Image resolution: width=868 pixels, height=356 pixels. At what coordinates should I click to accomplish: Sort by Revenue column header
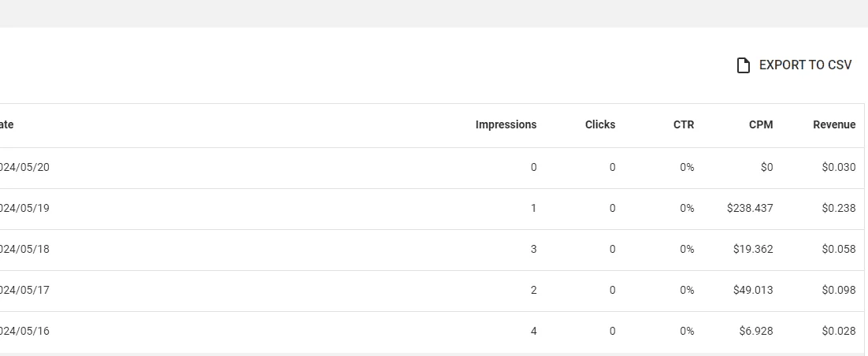click(834, 124)
